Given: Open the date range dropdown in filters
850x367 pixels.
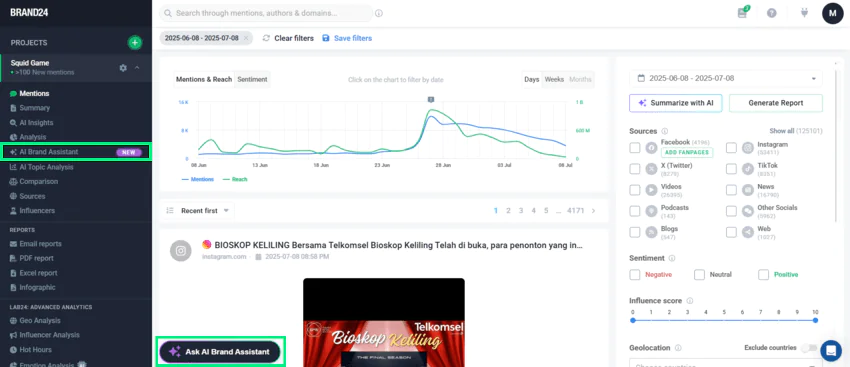Looking at the screenshot, I should tap(726, 79).
